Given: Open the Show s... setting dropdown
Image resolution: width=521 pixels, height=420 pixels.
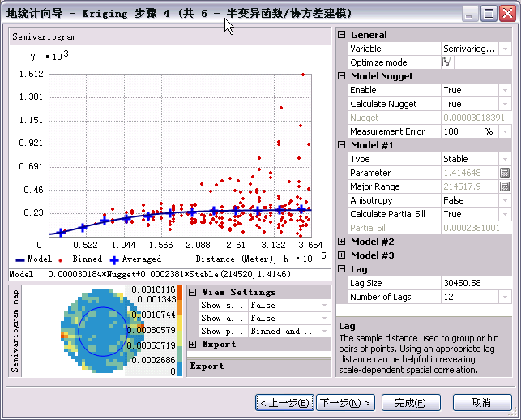Looking at the screenshot, I should tap(324, 305).
